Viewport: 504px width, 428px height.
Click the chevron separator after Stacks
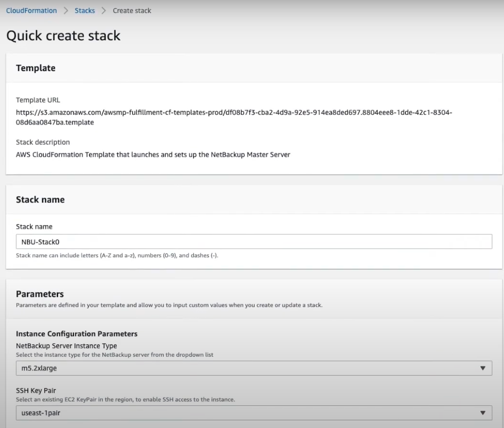point(103,11)
